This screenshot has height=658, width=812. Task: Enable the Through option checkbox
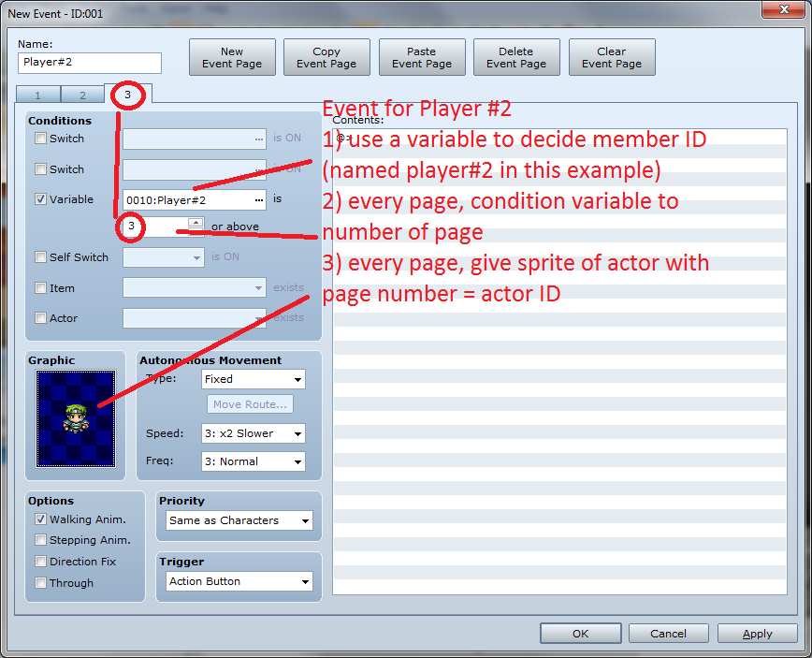pyautogui.click(x=40, y=583)
